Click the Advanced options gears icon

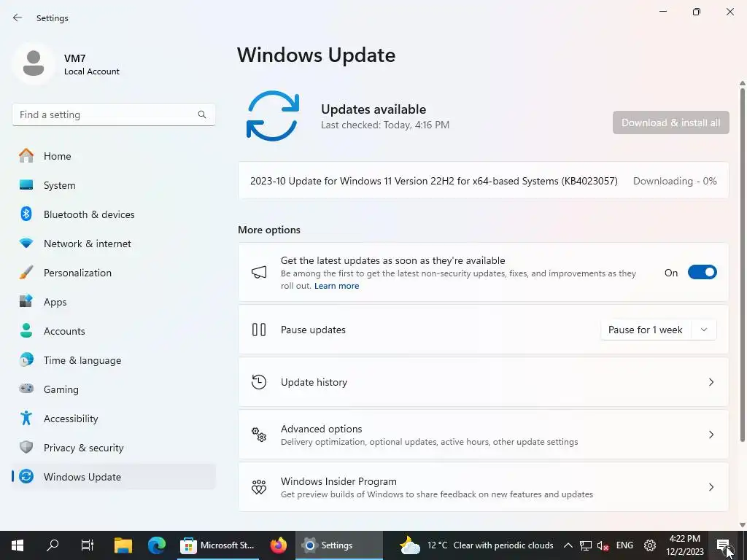[259, 435]
